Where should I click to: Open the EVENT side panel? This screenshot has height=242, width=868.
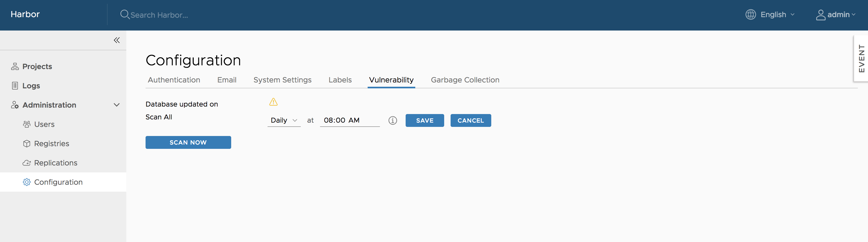point(861,58)
